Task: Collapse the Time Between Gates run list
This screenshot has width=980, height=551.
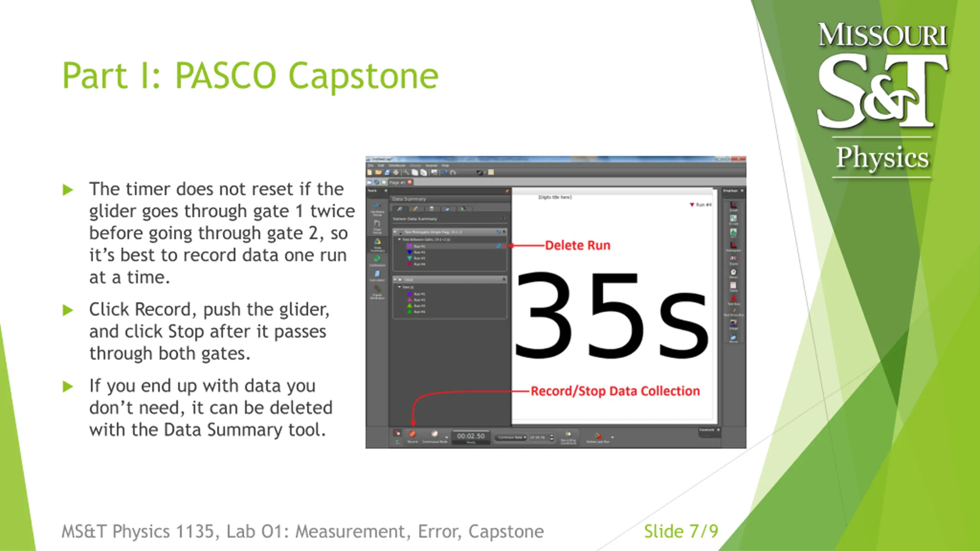Action: [x=399, y=240]
